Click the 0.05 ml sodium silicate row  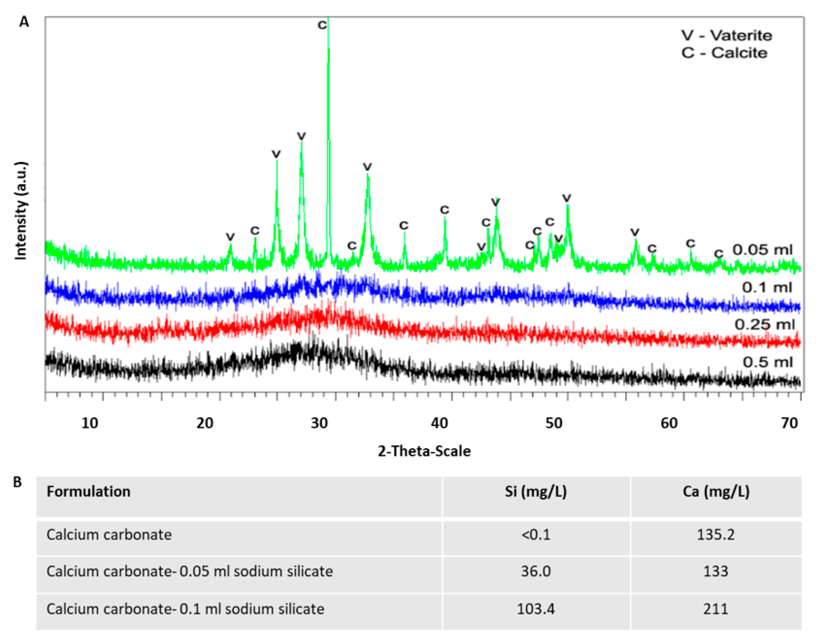pyautogui.click(x=189, y=571)
